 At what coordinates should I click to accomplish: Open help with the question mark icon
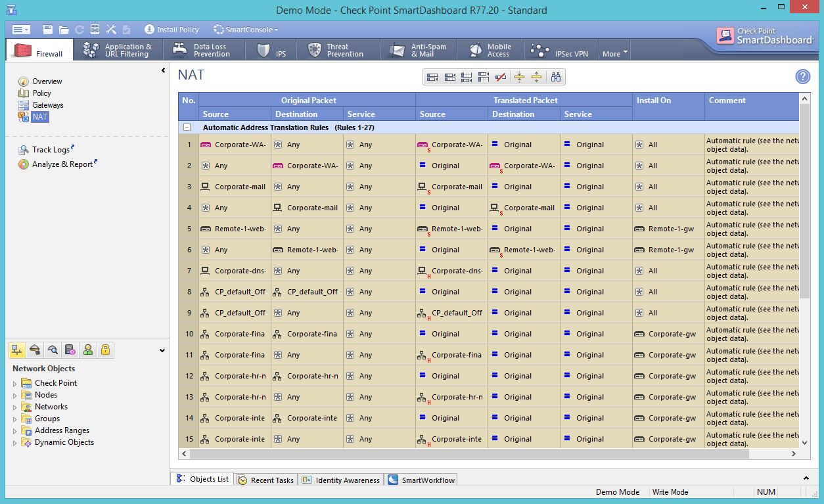click(802, 77)
